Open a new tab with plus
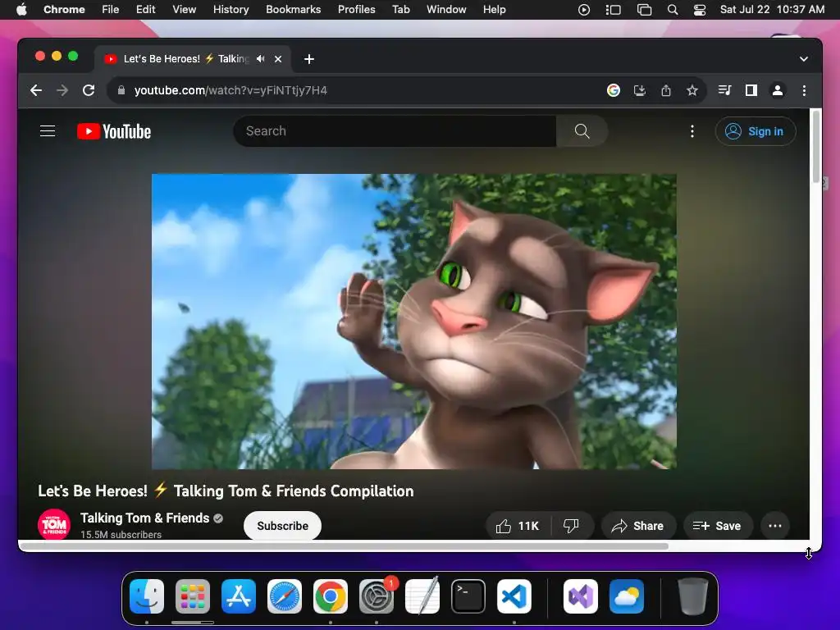 [309, 59]
